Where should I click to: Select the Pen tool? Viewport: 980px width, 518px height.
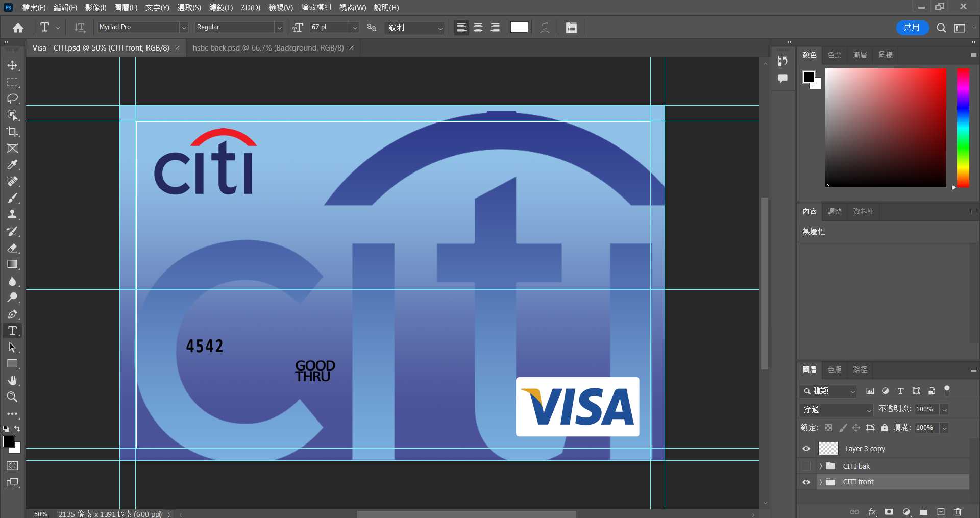12,314
